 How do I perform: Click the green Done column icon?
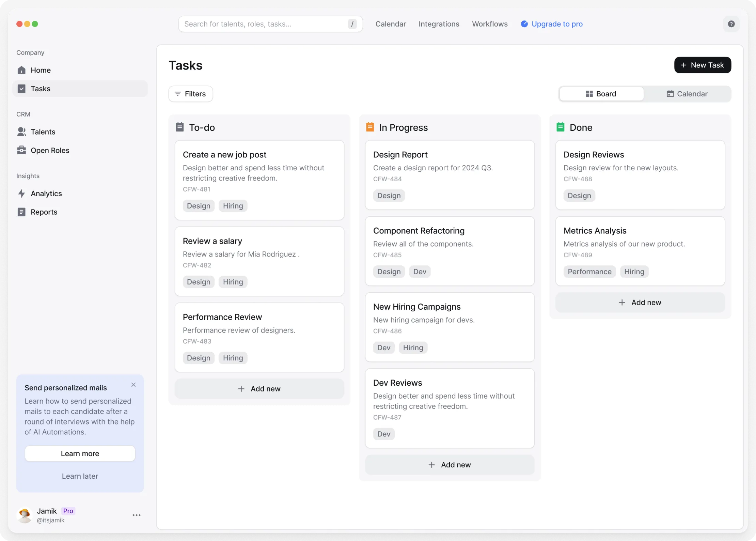click(560, 127)
